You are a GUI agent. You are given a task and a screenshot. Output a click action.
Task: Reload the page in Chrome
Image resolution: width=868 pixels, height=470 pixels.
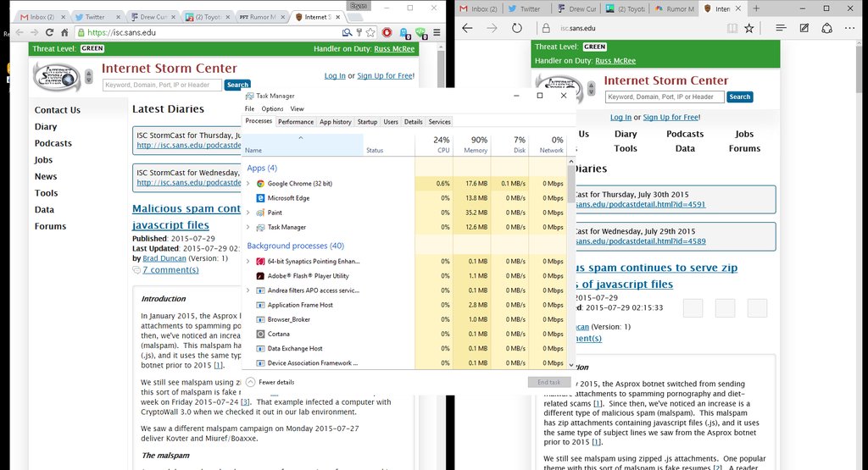click(x=50, y=33)
